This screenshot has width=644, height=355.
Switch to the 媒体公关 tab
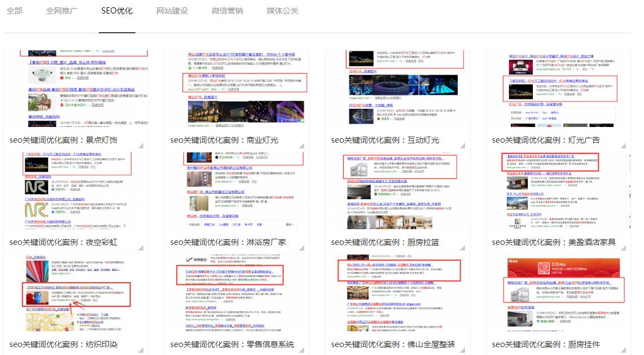[283, 11]
